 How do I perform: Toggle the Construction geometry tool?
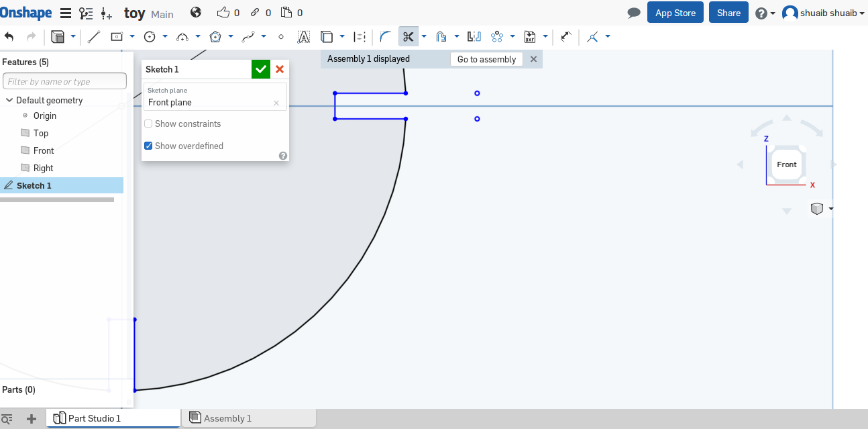[360, 36]
